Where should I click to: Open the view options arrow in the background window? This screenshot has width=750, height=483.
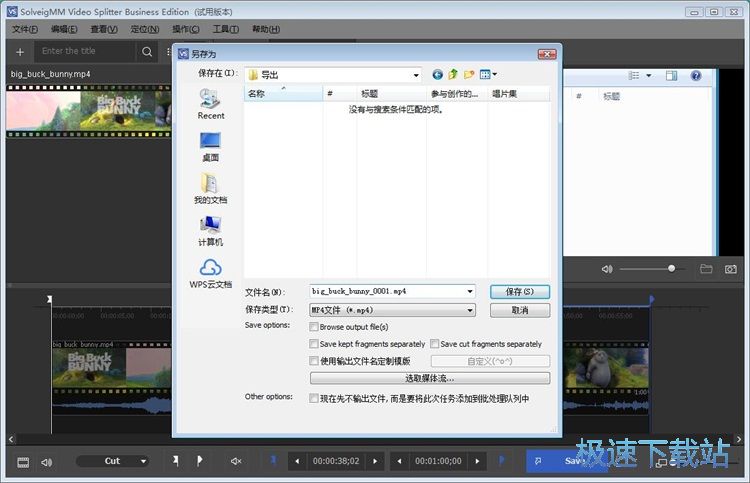(649, 76)
